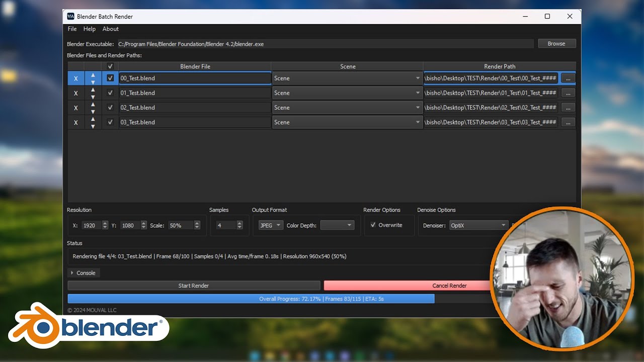Click the render path field ending 01_Test_####
This screenshot has width=644, height=362.
point(491,93)
